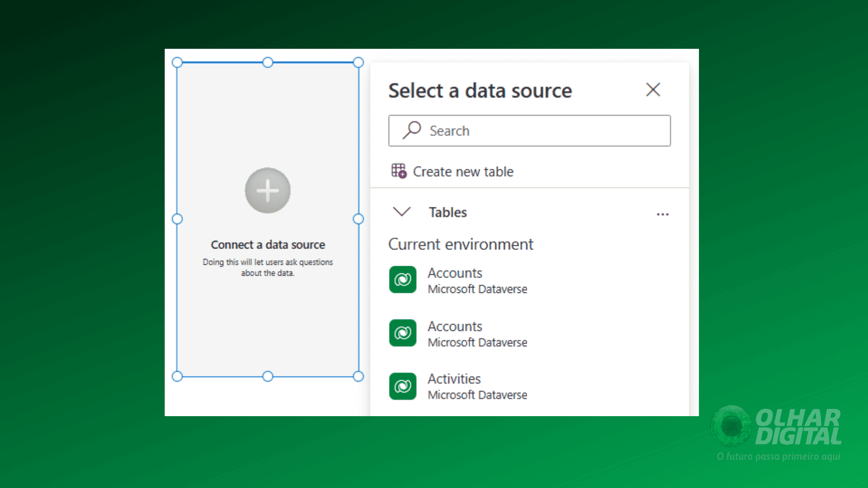Click the 'Current environment' heading
Screen dimensions: 868x488
pos(461,244)
